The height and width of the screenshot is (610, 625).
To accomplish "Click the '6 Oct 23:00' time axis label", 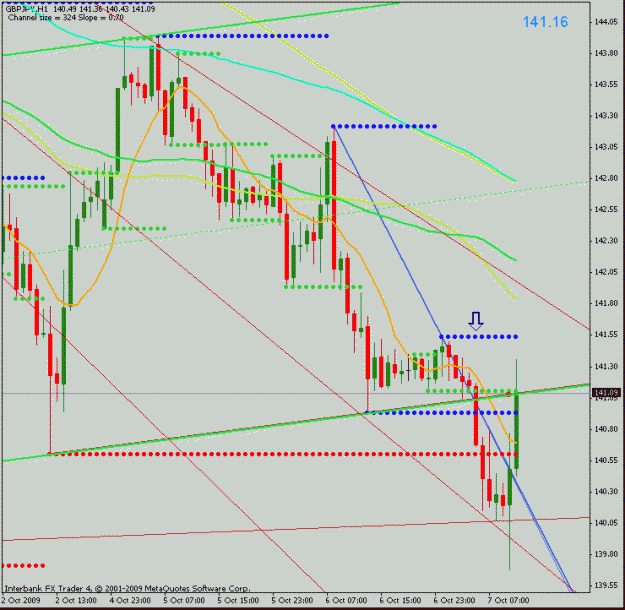I will click(454, 600).
